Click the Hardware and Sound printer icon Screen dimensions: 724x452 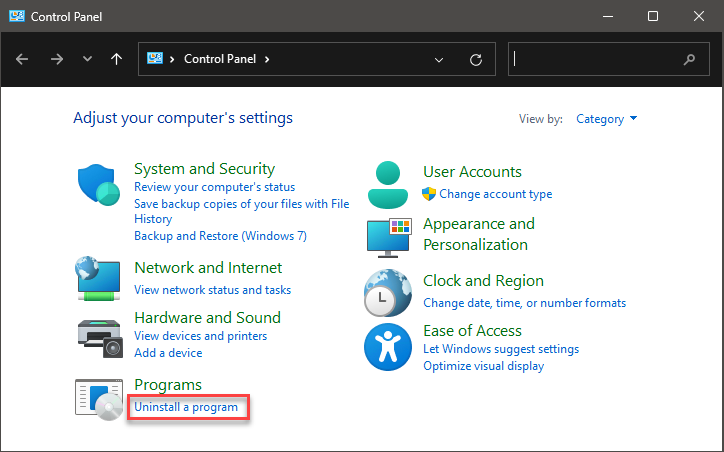coord(100,338)
